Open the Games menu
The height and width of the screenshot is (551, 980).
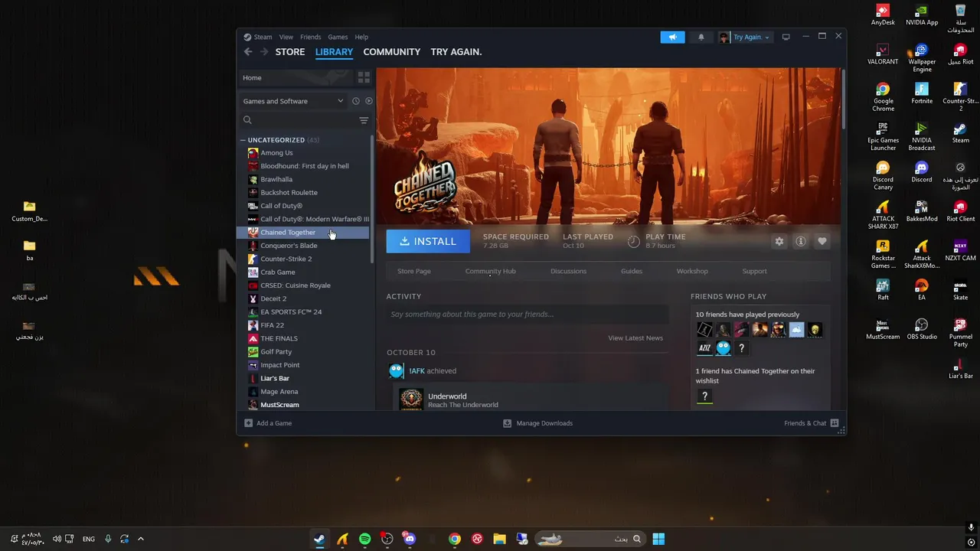pyautogui.click(x=338, y=37)
